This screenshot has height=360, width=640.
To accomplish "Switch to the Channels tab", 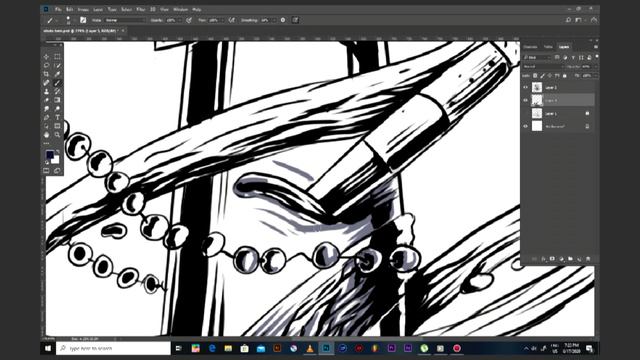I will pos(531,47).
